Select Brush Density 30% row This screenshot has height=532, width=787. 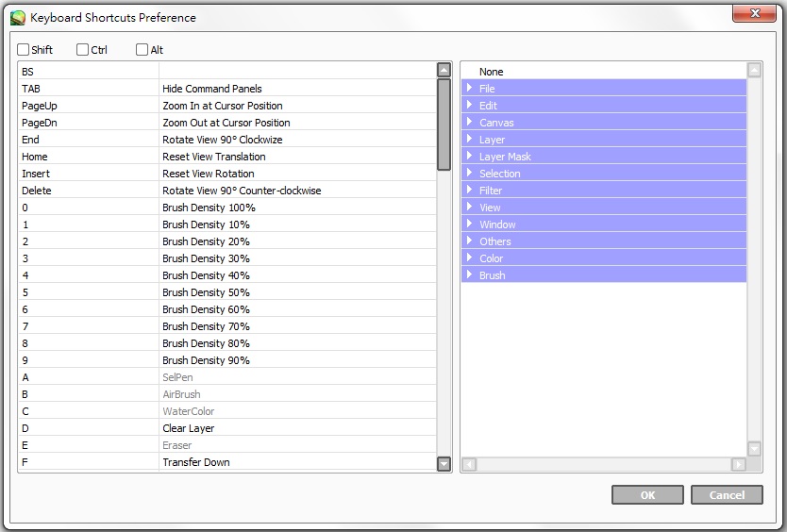click(227, 258)
